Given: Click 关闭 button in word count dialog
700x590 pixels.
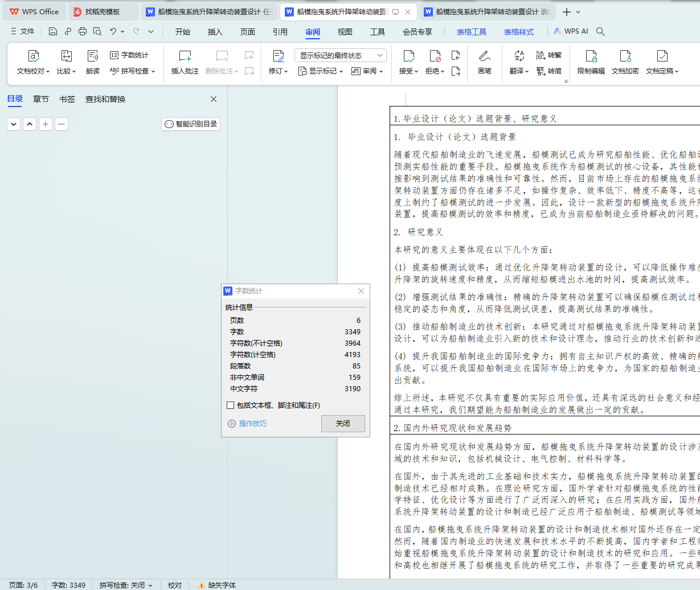Looking at the screenshot, I should (x=343, y=423).
